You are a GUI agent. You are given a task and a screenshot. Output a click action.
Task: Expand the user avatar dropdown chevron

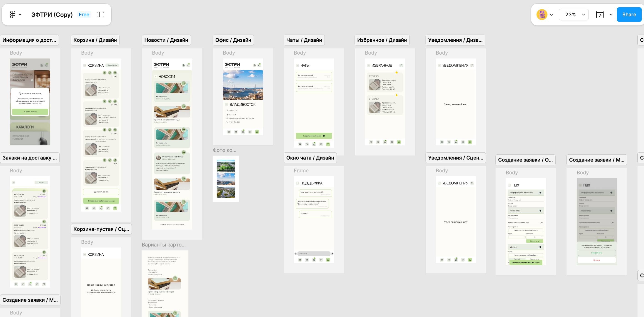[x=551, y=15]
